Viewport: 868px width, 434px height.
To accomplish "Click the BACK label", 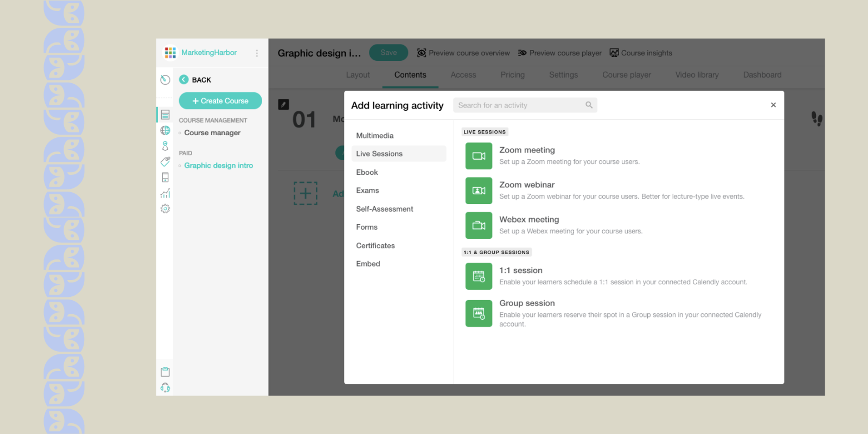I will (201, 80).
